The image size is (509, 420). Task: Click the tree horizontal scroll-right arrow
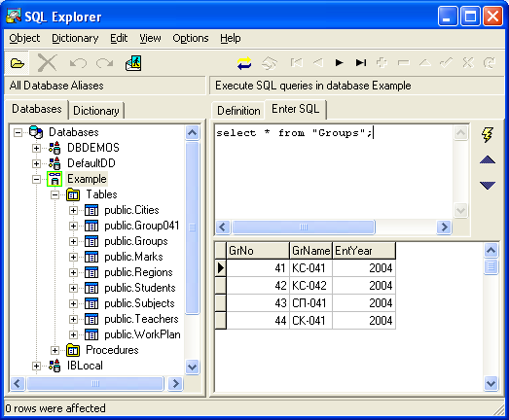[175, 384]
